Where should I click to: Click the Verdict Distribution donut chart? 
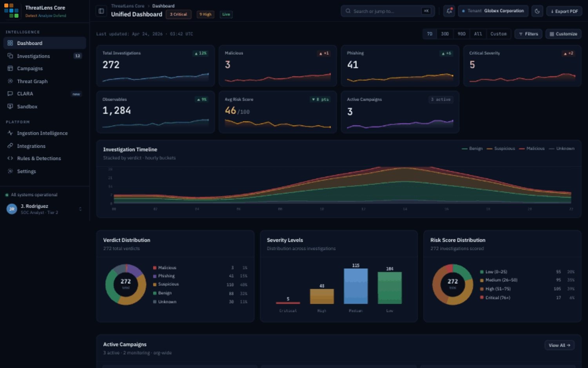coord(126,284)
